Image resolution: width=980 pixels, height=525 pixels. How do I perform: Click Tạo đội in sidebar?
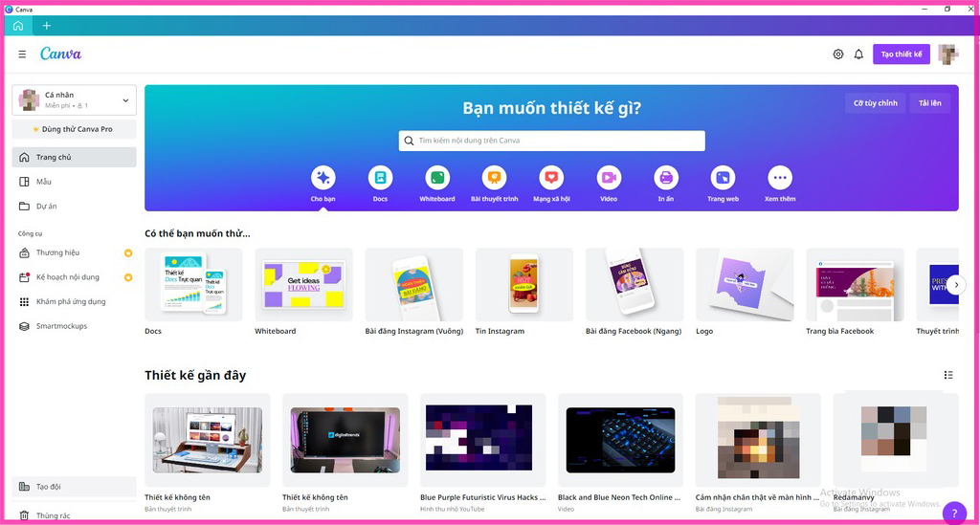click(75, 487)
